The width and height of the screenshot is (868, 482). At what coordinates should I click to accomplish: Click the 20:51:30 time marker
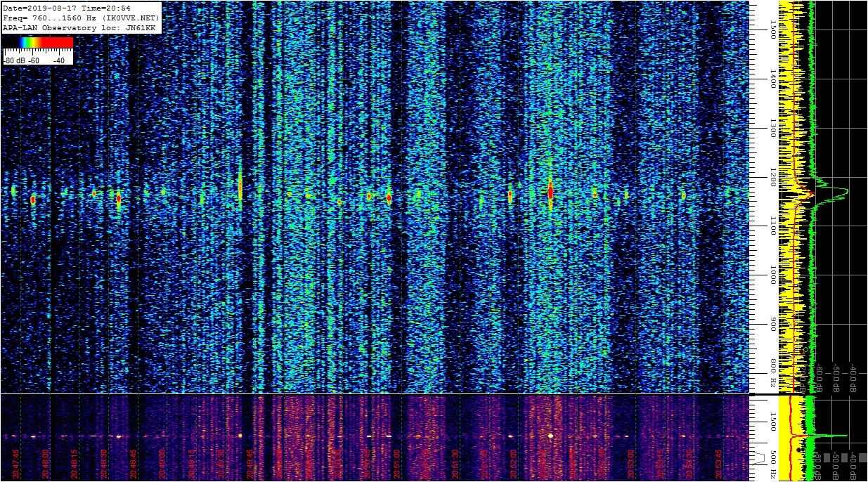(456, 464)
